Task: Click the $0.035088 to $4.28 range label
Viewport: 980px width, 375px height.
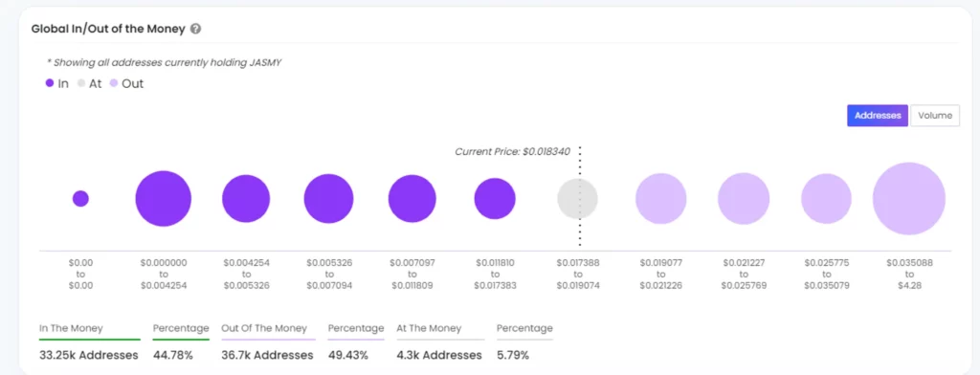Action: click(909, 275)
